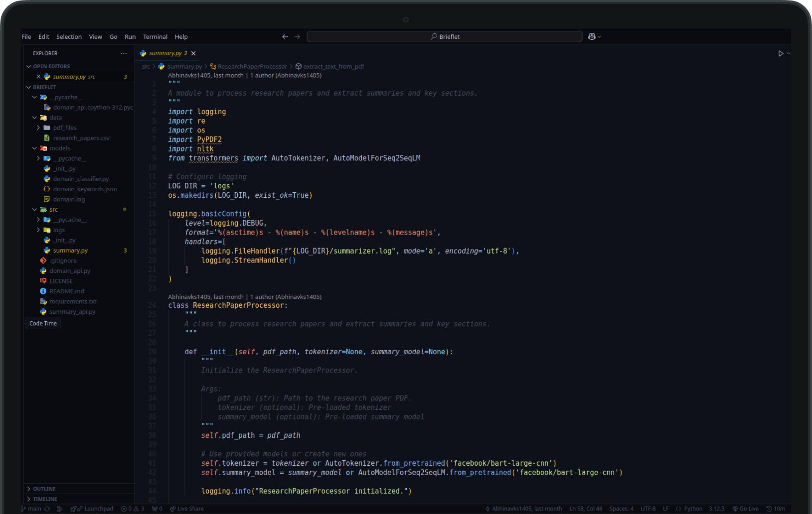Open the Go menu
The height and width of the screenshot is (514, 812).
point(114,37)
